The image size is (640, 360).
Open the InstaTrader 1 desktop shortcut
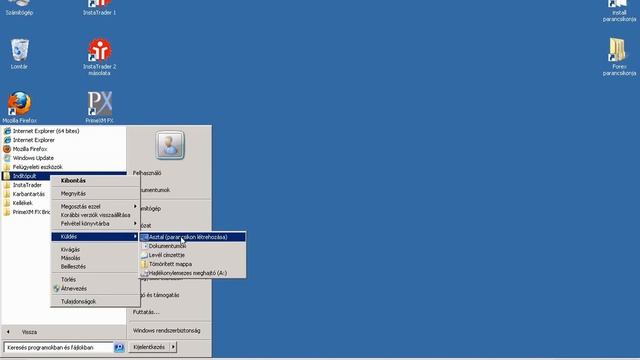pyautogui.click(x=99, y=8)
